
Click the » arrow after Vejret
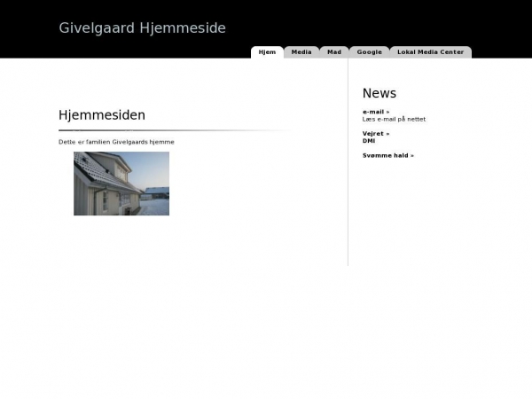[x=387, y=134]
